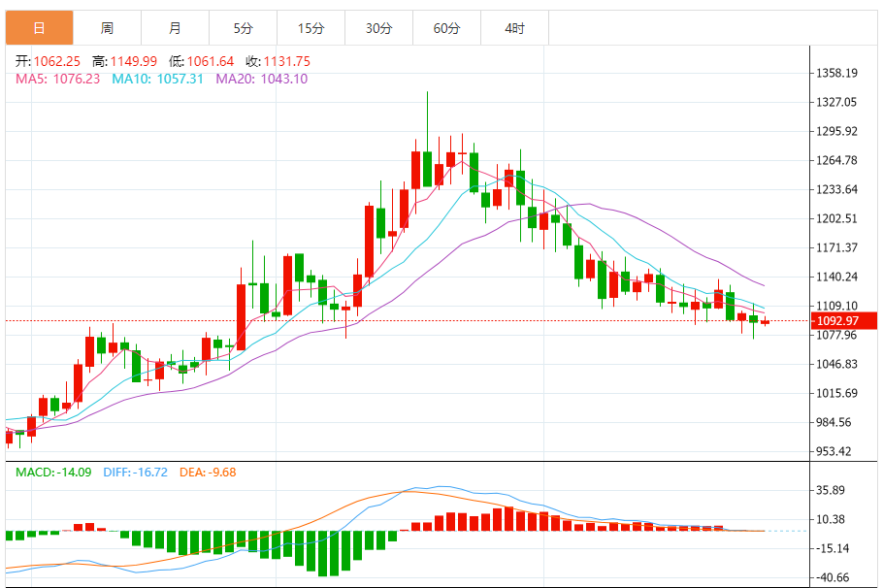Click the opening price 1062.25 value
Screen dimensions: 883x588
pyautogui.click(x=57, y=61)
